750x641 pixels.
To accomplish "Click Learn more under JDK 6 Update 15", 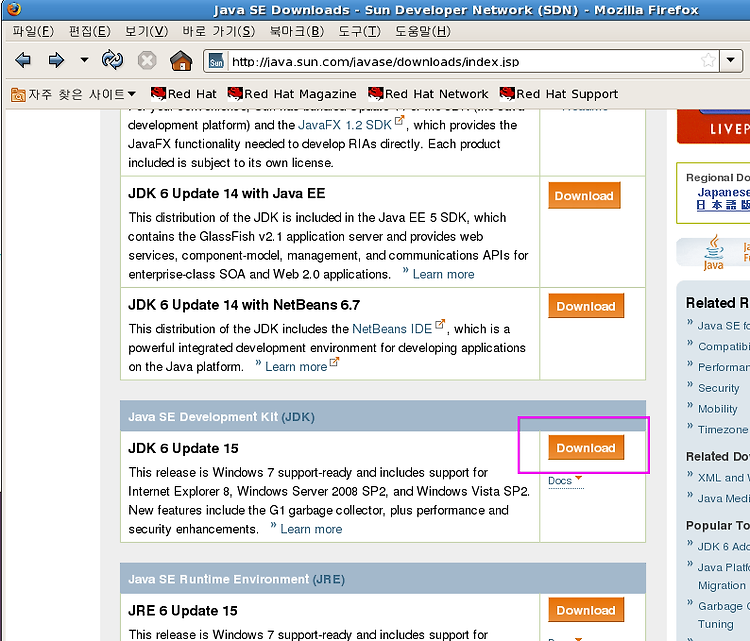I will pyautogui.click(x=311, y=529).
